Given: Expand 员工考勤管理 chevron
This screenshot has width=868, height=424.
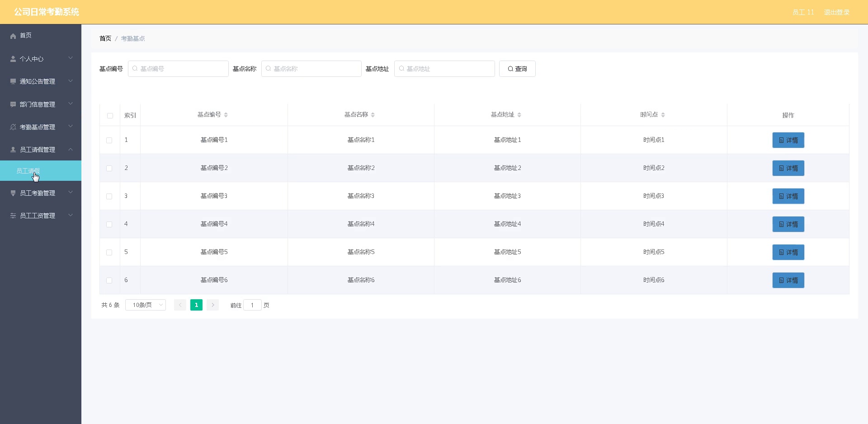Looking at the screenshot, I should point(71,193).
